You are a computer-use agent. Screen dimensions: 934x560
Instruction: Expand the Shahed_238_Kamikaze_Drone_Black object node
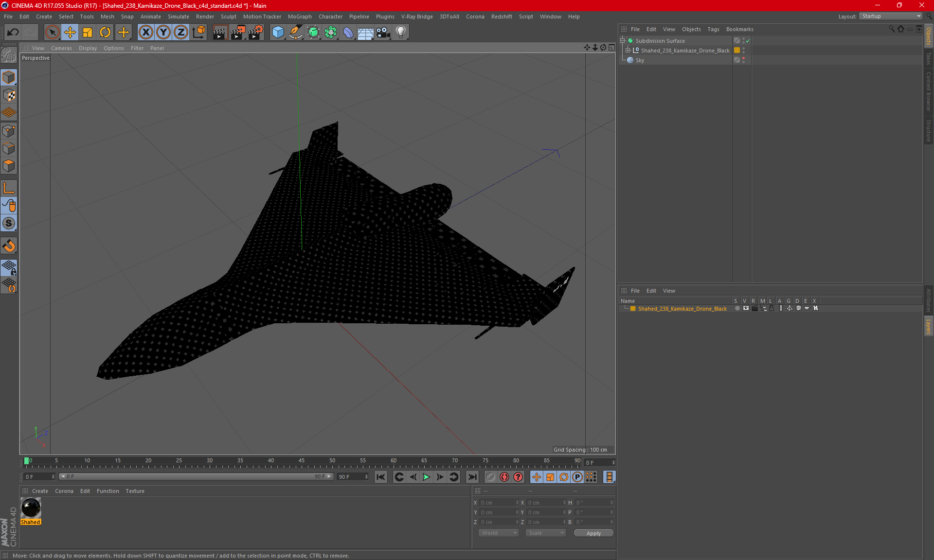point(628,51)
